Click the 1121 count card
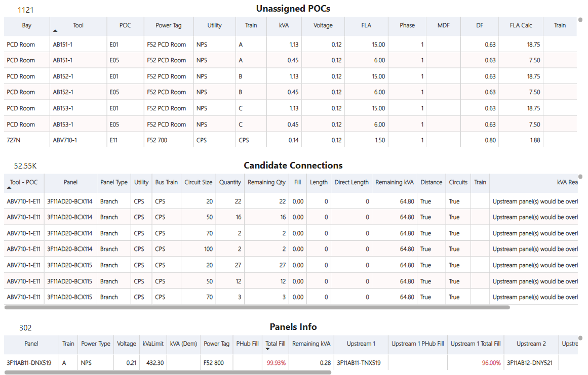Image resolution: width=588 pixels, height=375 pixels. [25, 10]
